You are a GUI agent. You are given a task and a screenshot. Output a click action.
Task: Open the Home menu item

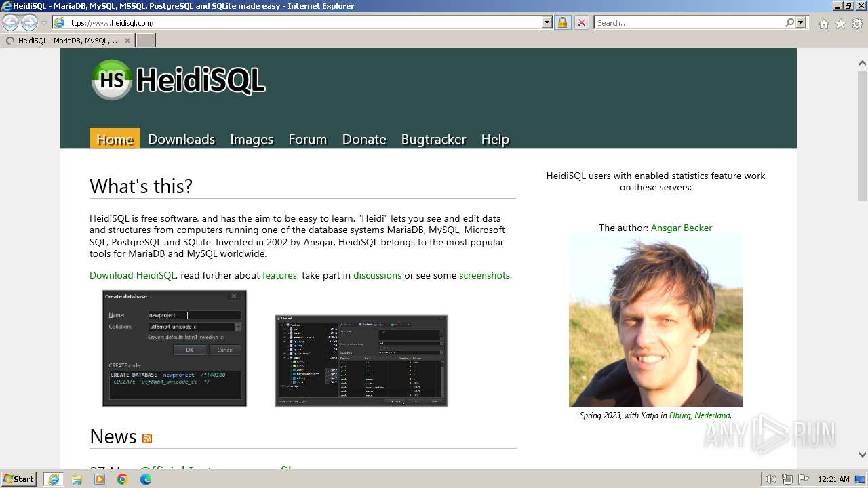[x=115, y=139]
